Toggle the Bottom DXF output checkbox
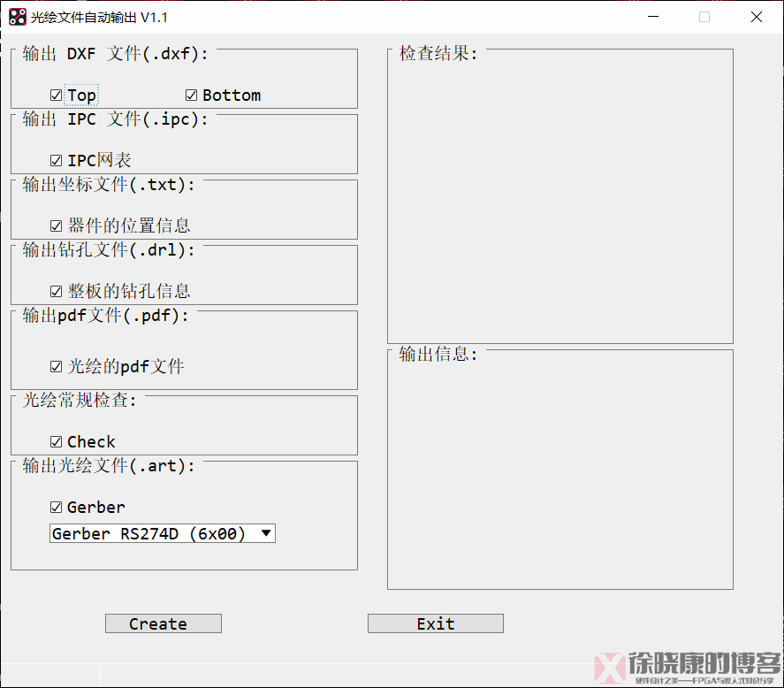This screenshot has width=784, height=688. point(192,96)
